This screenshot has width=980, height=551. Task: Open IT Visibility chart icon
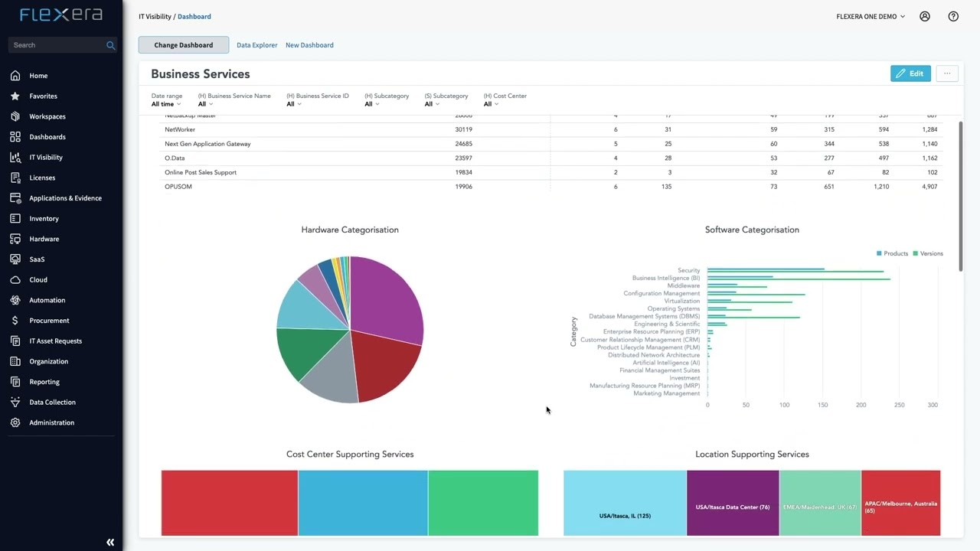tap(15, 158)
